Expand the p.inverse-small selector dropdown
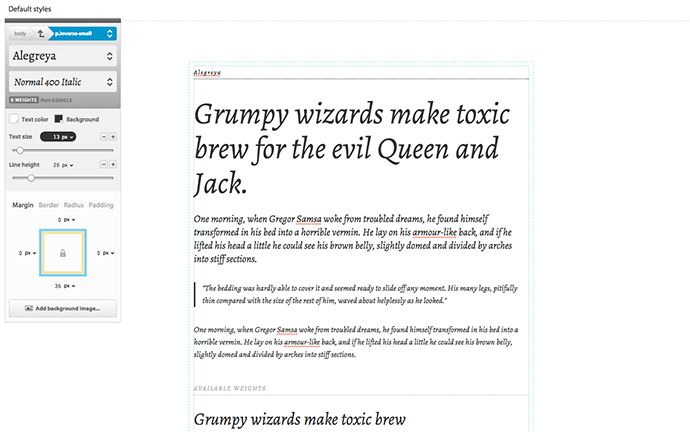Screen dimensions: 690x432 [109, 33]
